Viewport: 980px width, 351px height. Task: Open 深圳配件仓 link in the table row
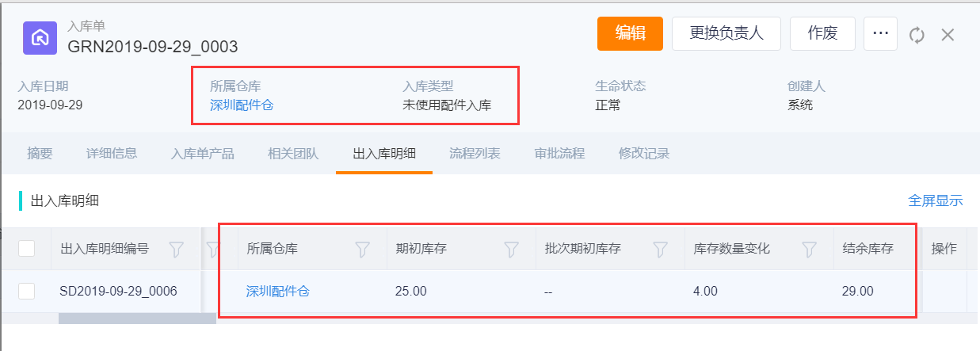coord(278,292)
